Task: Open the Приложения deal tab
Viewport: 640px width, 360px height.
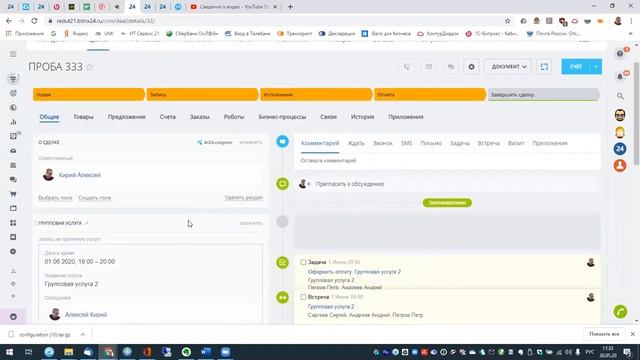Action: tap(406, 117)
